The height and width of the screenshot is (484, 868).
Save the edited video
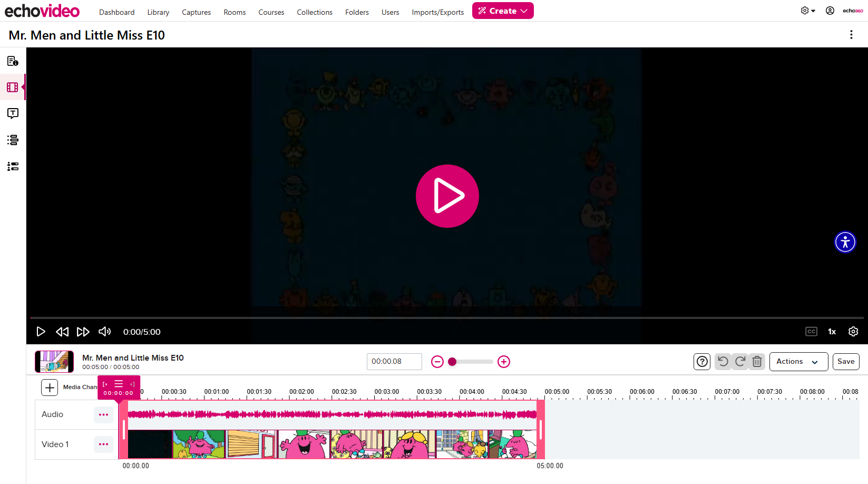pos(846,362)
